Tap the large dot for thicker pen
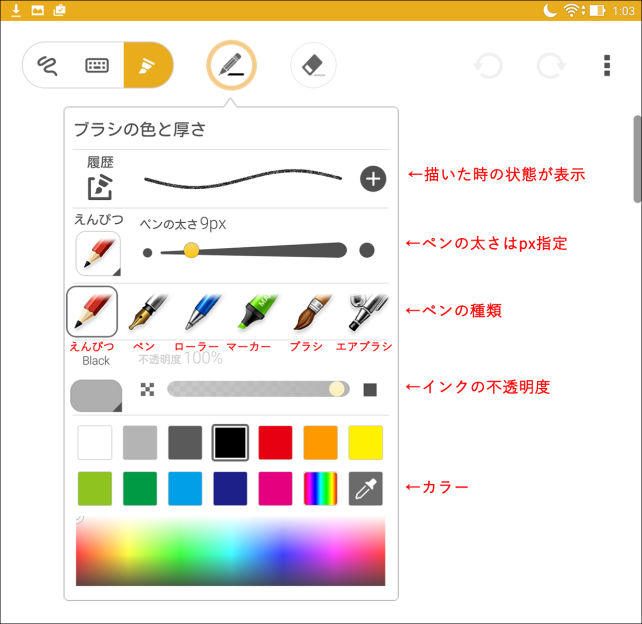The image size is (642, 624). (367, 250)
